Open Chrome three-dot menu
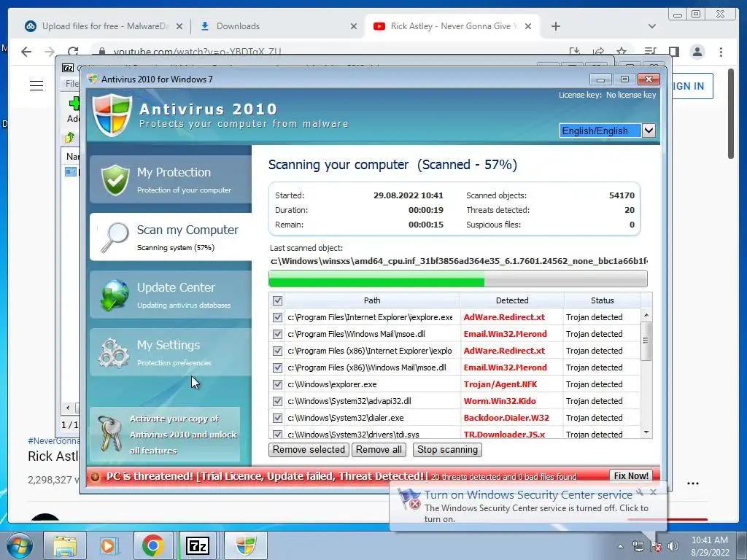The width and height of the screenshot is (747, 560). [721, 52]
